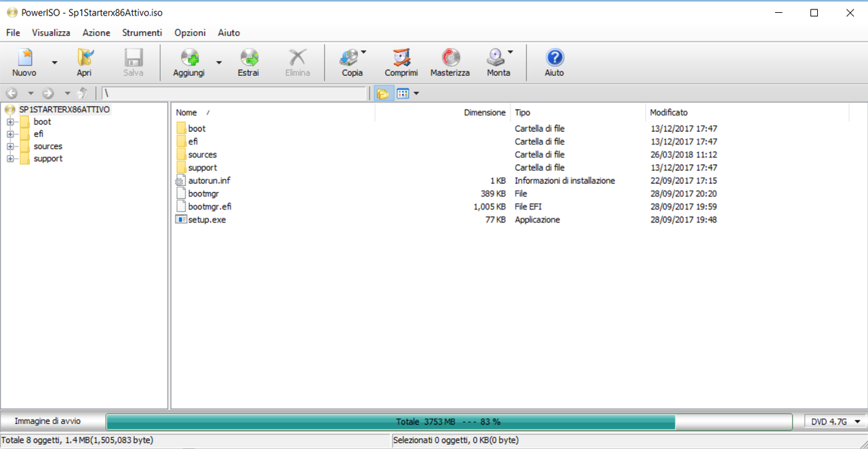Expand the boot folder in tree
The width and height of the screenshot is (868, 449).
[10, 122]
